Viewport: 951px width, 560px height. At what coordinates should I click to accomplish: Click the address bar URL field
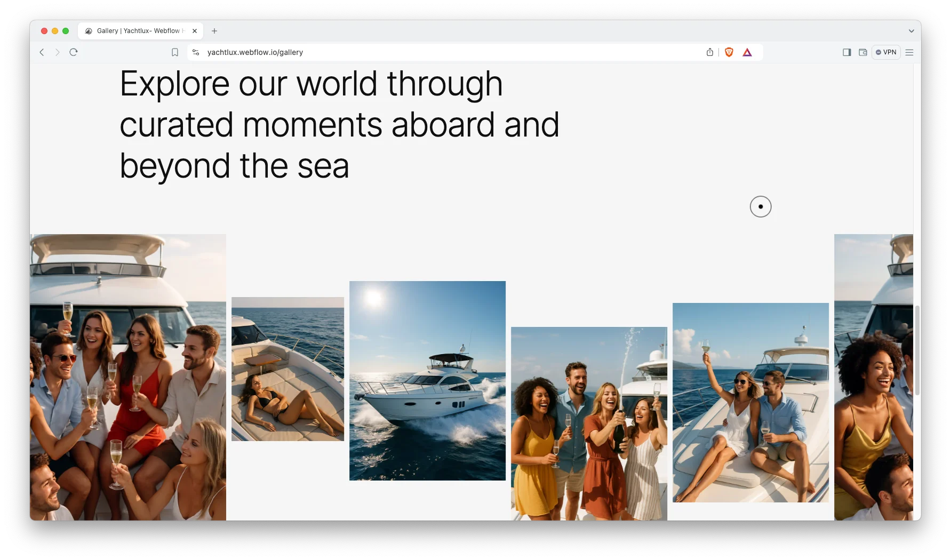click(427, 52)
